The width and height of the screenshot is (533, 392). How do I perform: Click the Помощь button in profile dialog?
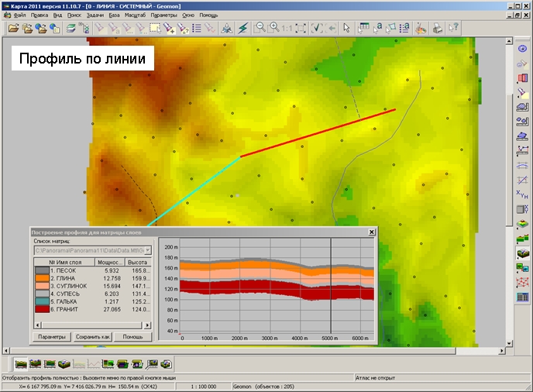tap(132, 337)
